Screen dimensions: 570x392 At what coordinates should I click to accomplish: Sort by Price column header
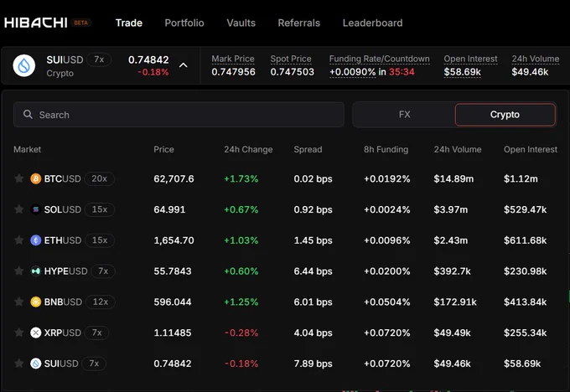[163, 149]
